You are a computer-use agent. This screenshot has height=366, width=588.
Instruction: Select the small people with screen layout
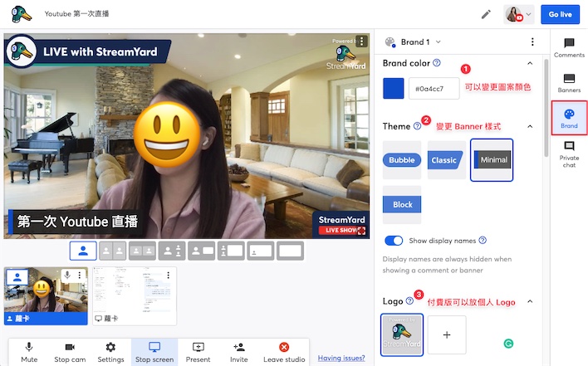231,251
